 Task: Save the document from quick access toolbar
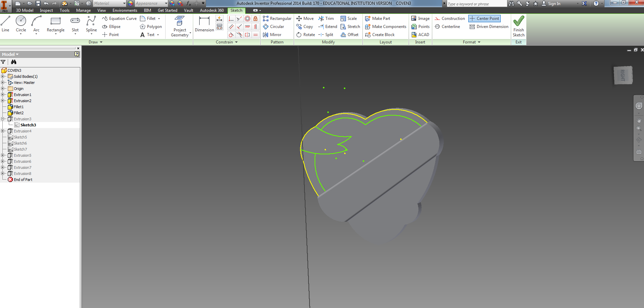point(38,3)
